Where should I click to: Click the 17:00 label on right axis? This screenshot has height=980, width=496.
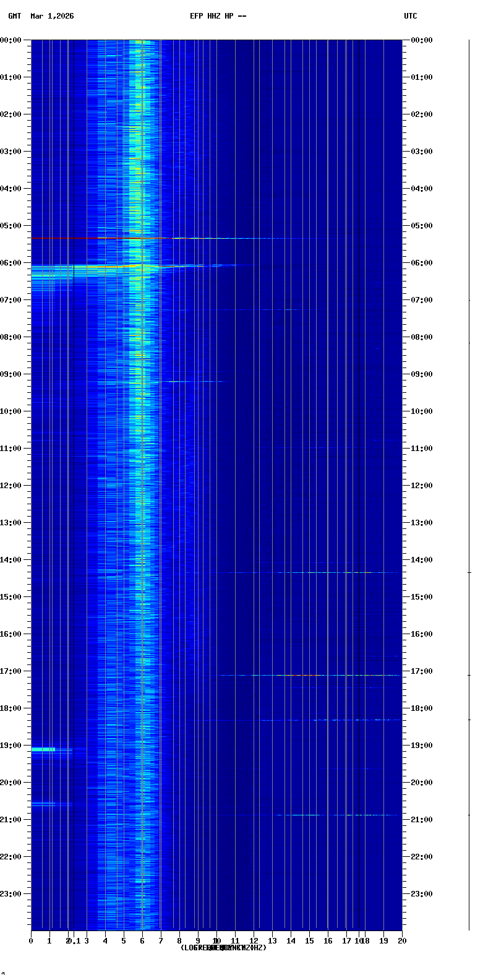(x=422, y=671)
